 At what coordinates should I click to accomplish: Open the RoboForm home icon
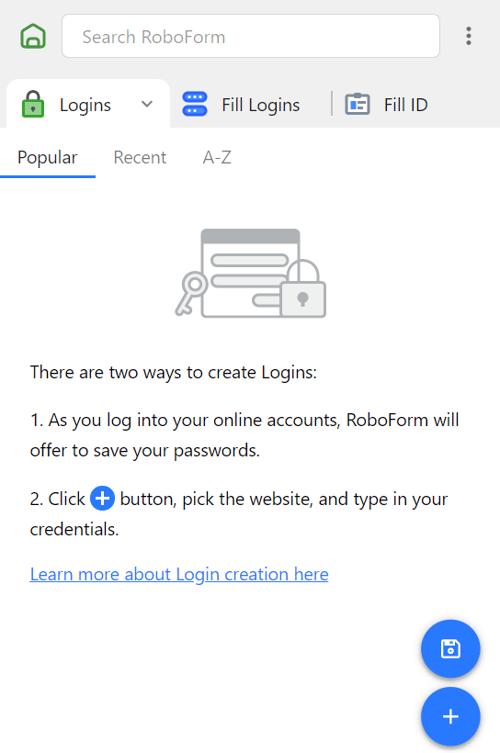click(x=33, y=36)
